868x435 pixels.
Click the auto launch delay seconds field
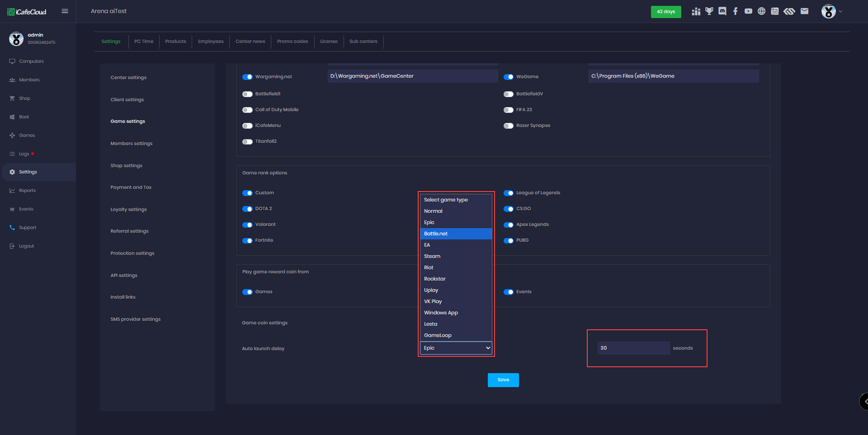pyautogui.click(x=633, y=348)
